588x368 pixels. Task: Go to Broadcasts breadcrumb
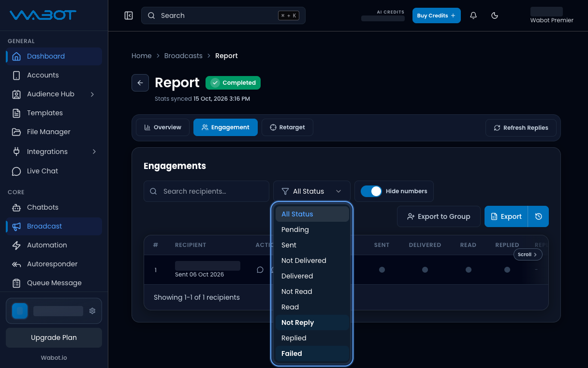[183, 56]
